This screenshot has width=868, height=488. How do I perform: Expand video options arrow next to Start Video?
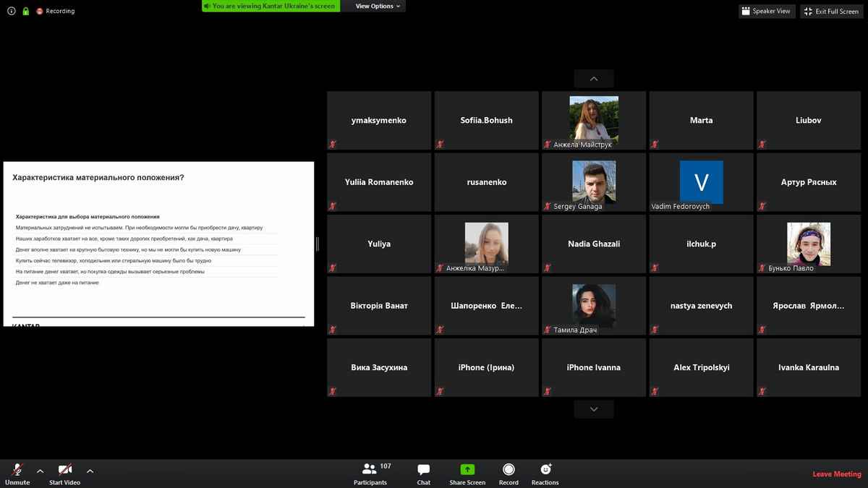click(x=90, y=471)
